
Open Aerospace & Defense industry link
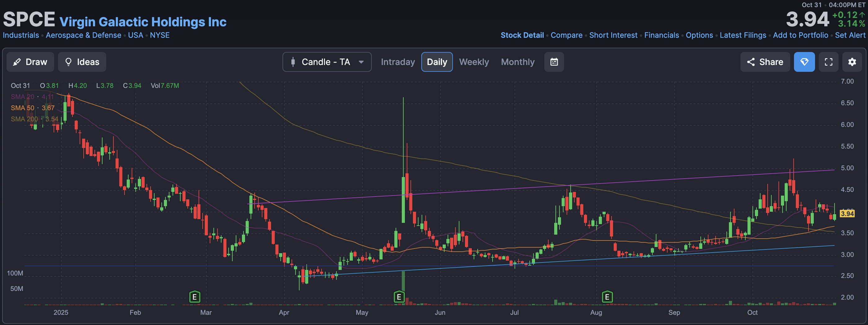tap(84, 35)
